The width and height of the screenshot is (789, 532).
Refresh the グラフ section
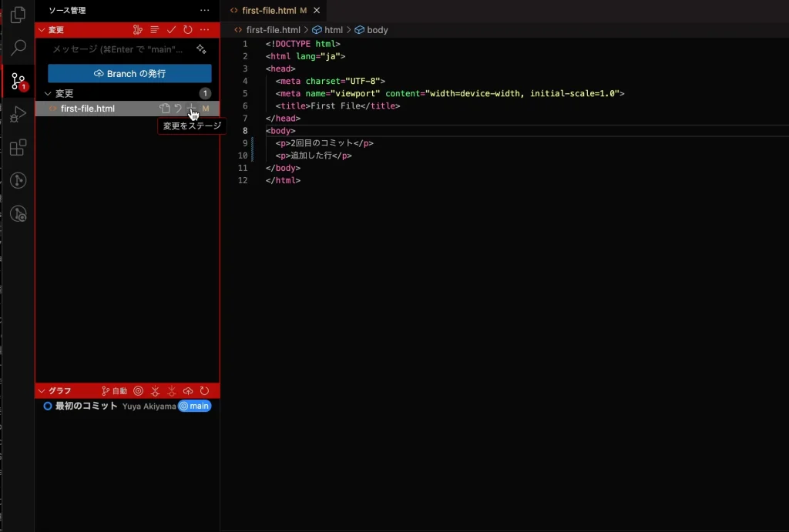pos(204,390)
